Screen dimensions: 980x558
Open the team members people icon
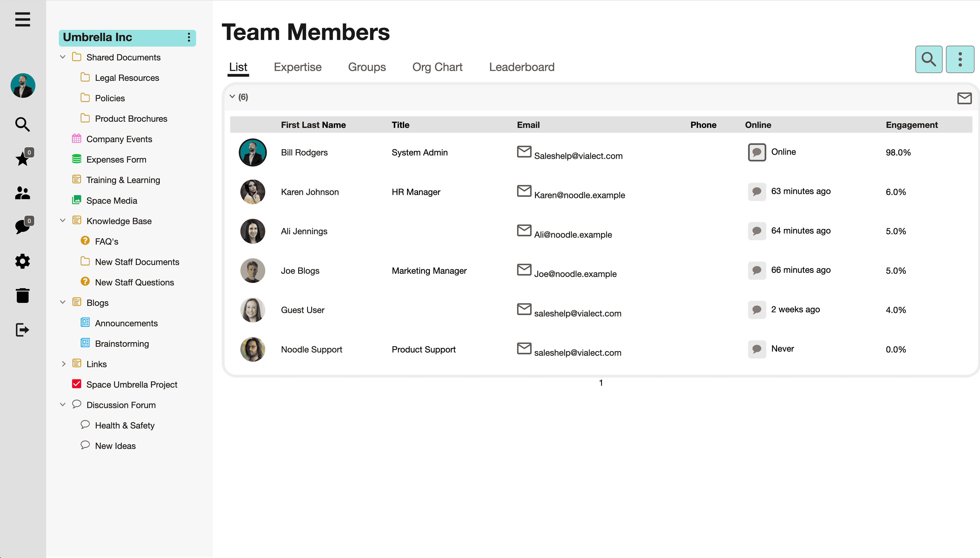(x=22, y=193)
